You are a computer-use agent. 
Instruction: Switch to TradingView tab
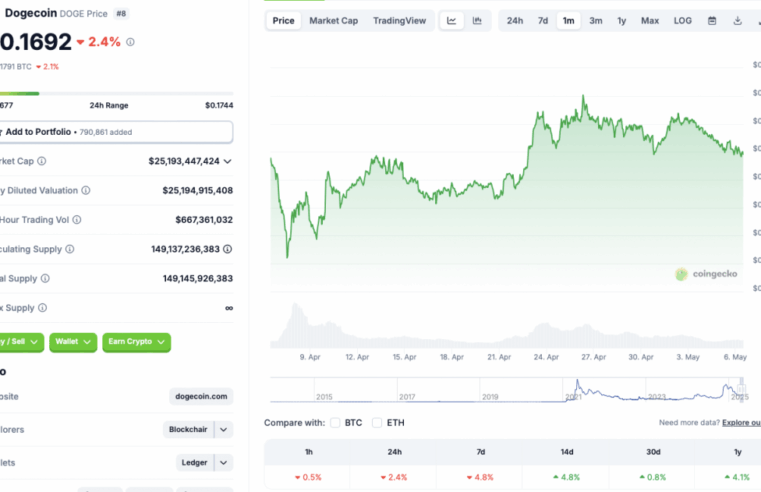399,20
